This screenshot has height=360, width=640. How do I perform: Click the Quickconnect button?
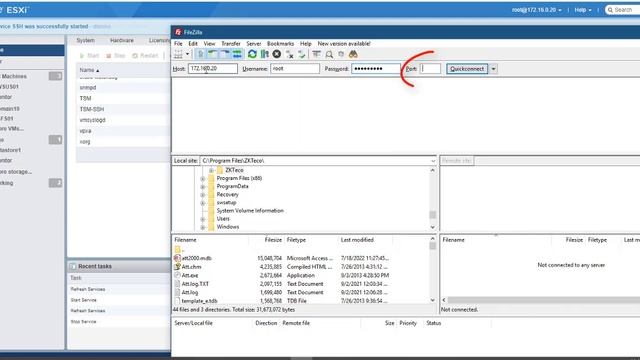[x=467, y=69]
